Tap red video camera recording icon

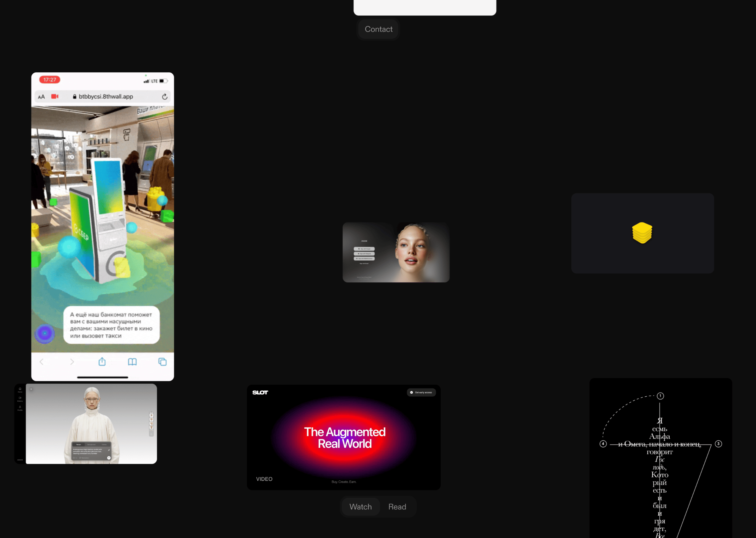(x=55, y=96)
